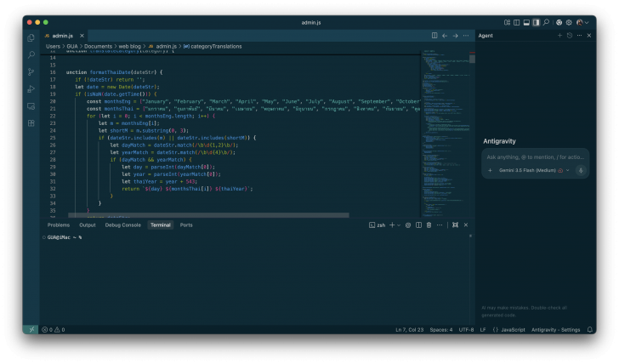
Task: Toggle the Agent side panel from title bar
Action: click(x=536, y=22)
